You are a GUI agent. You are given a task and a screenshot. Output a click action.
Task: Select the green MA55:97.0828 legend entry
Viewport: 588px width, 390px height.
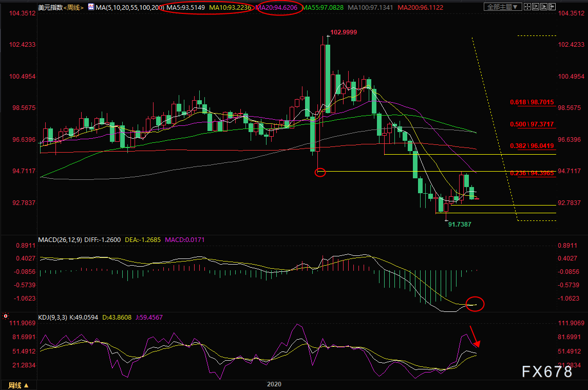[x=324, y=7]
